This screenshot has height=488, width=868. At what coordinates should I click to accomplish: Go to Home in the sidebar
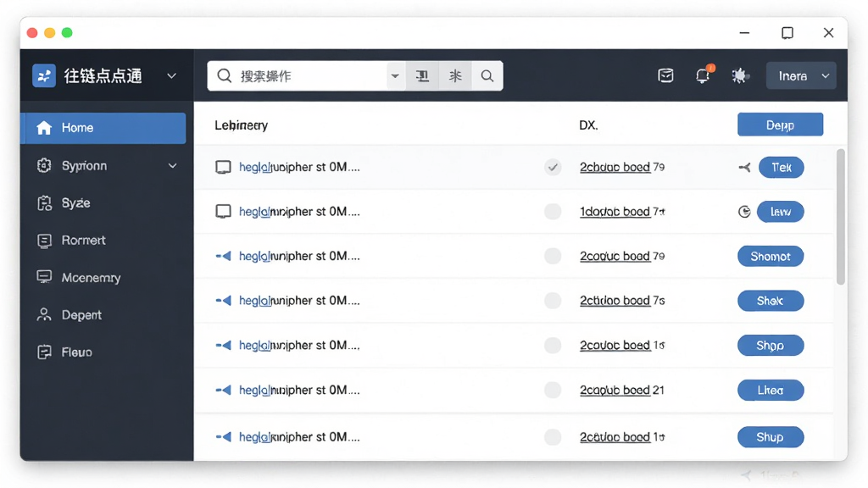(x=103, y=128)
